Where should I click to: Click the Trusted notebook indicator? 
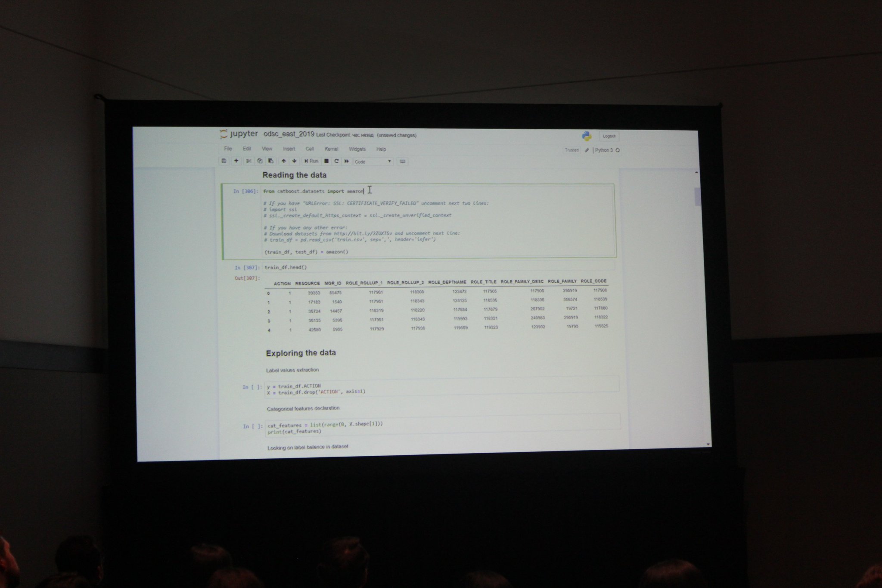571,150
